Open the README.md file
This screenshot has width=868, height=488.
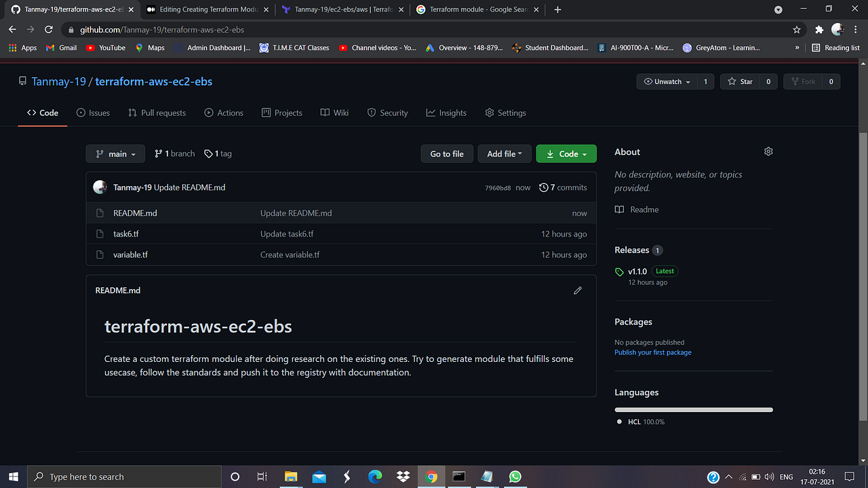[135, 213]
